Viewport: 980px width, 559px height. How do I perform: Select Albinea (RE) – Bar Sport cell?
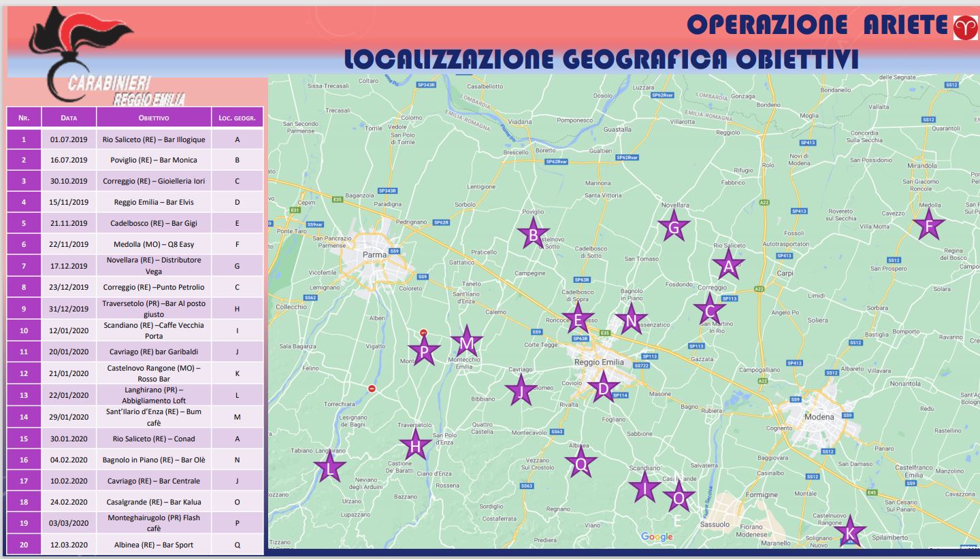(x=154, y=545)
